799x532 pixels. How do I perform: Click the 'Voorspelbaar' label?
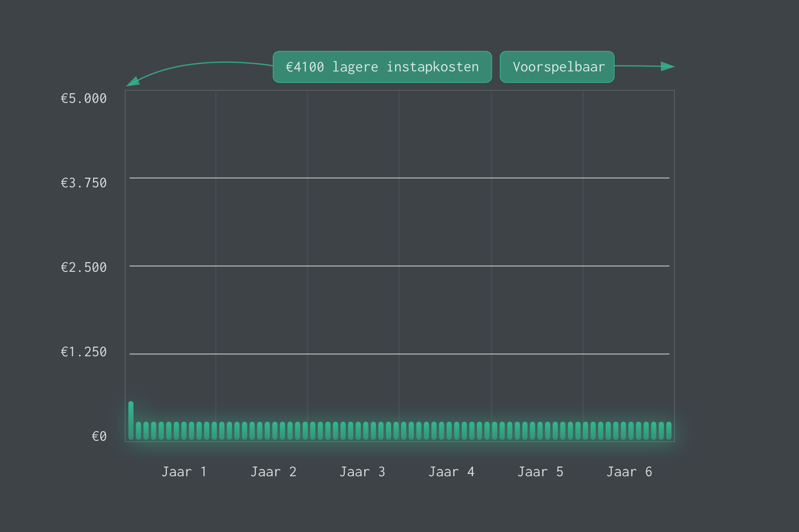point(557,67)
